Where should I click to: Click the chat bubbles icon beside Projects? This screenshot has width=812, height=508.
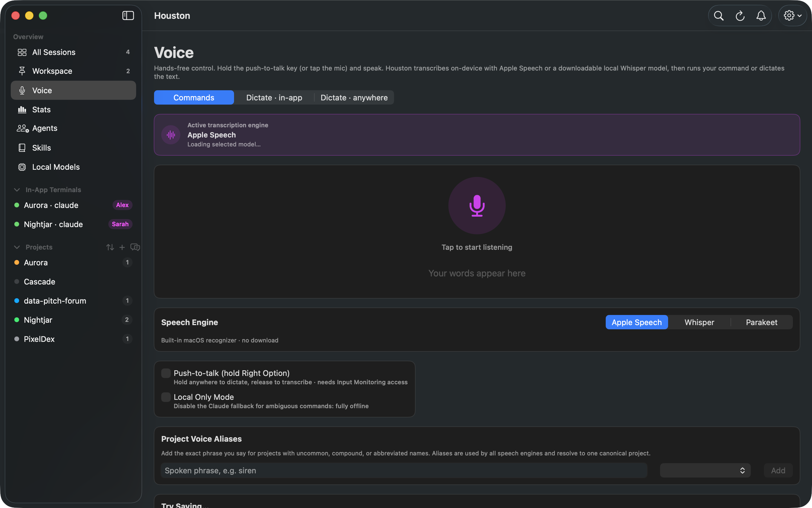[x=135, y=247]
